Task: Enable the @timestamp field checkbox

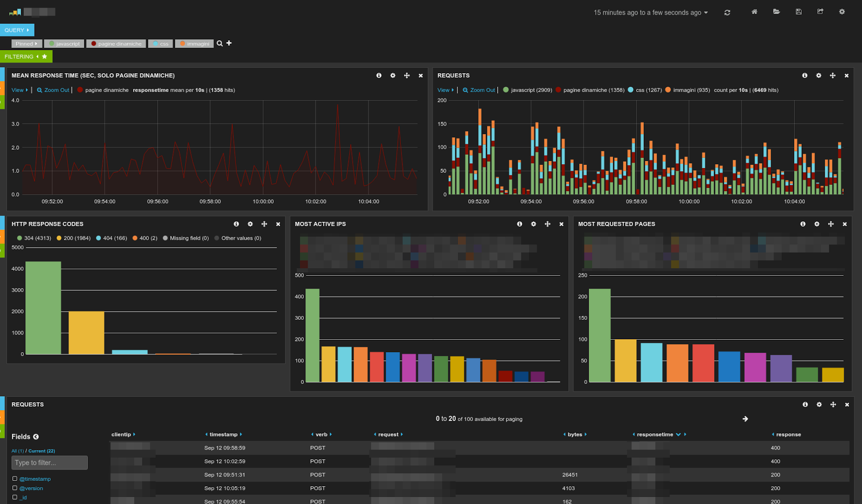Action: [x=15, y=478]
